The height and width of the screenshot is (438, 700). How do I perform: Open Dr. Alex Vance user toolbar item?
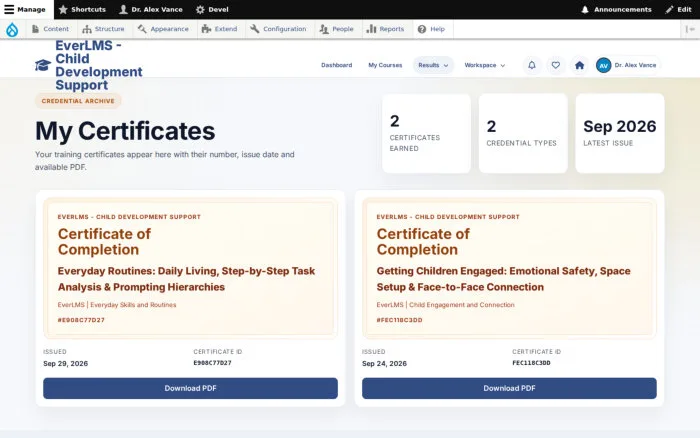pos(151,9)
